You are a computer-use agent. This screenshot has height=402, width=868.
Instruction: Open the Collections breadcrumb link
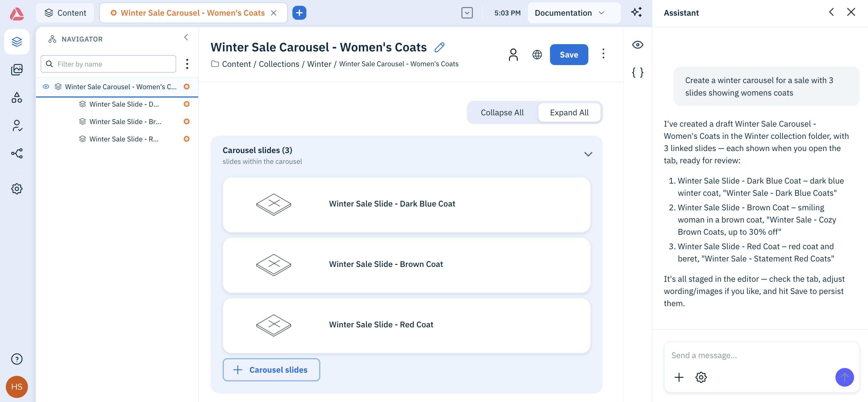279,64
